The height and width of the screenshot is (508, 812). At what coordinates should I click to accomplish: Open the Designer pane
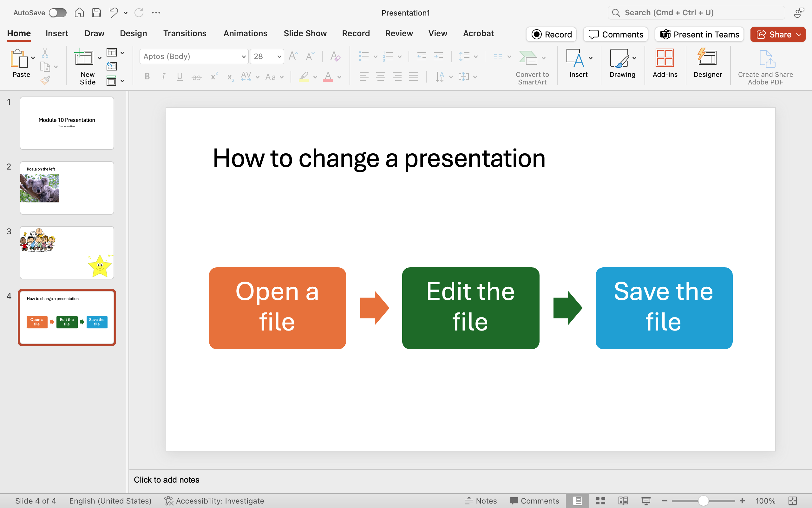[708, 63]
